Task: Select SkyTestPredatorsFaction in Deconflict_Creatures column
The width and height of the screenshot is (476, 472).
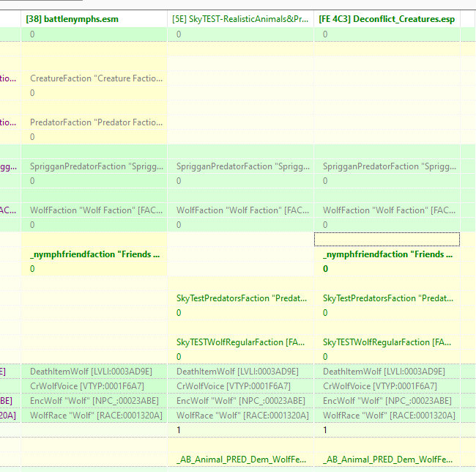Action: pos(387,298)
